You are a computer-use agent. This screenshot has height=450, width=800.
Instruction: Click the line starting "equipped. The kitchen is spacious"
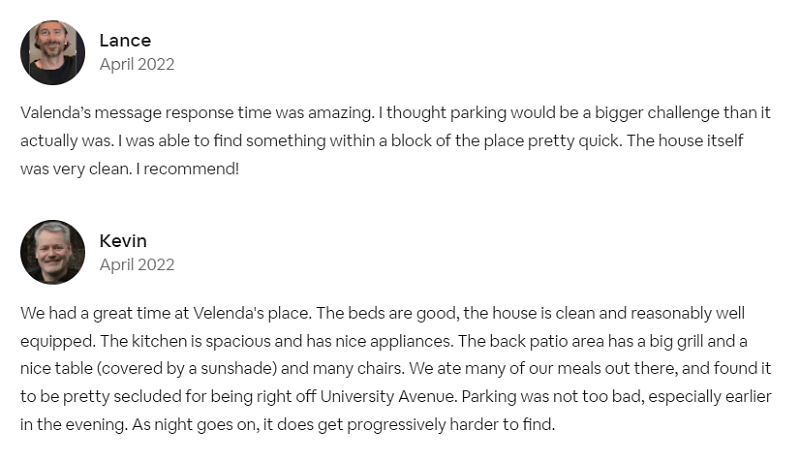(x=384, y=341)
